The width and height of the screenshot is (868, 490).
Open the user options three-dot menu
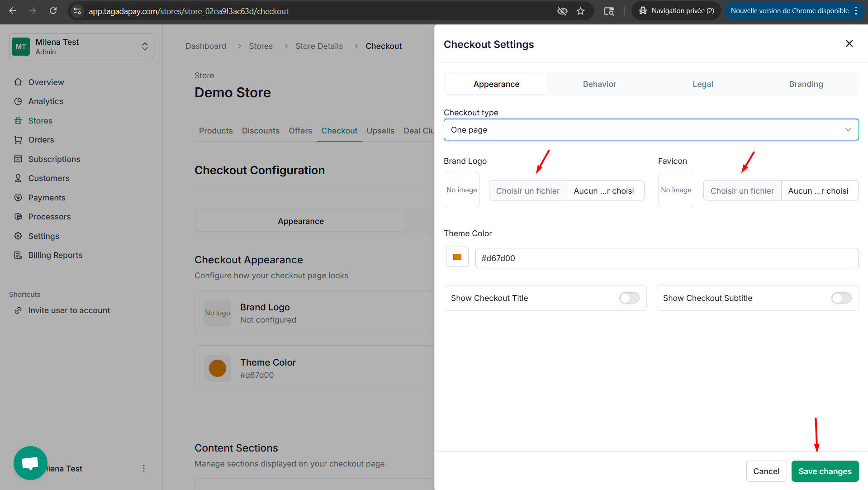(x=144, y=468)
